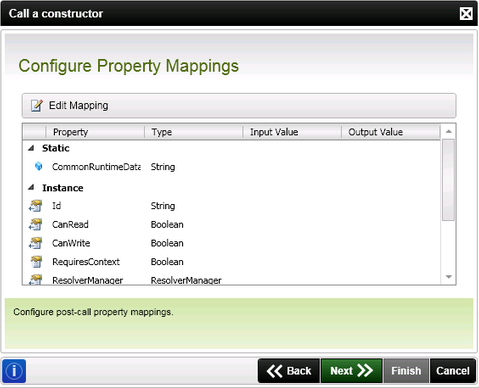Click the Finish button

[406, 371]
